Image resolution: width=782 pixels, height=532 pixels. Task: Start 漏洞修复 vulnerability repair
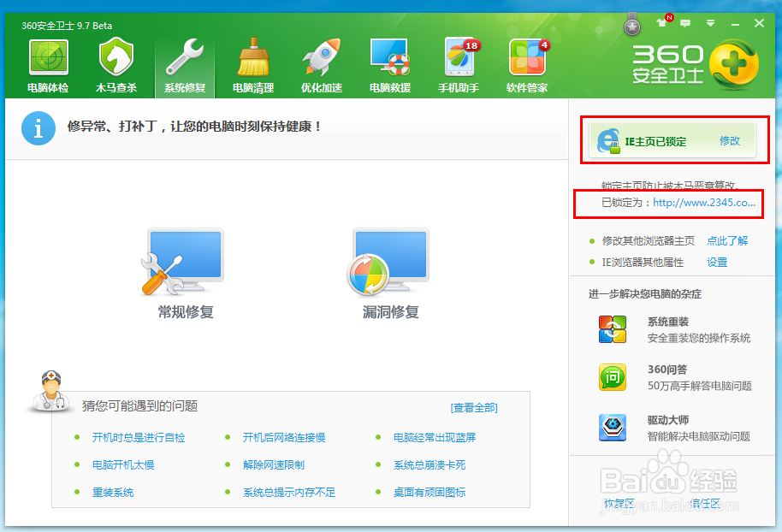(x=390, y=273)
